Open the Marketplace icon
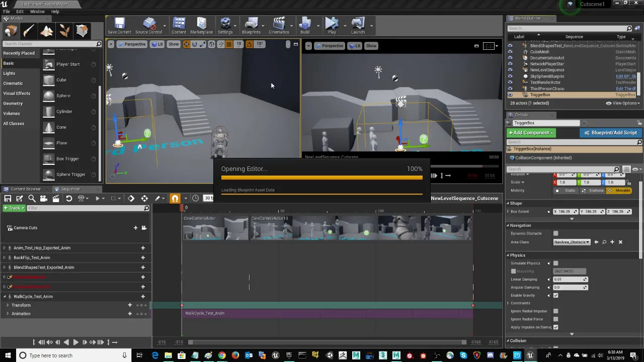 coord(201,26)
